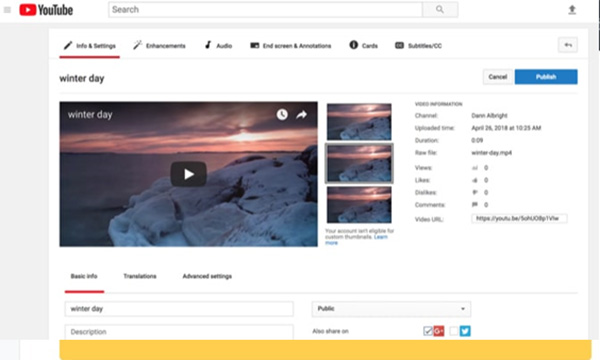The height and width of the screenshot is (360, 600).
Task: Click the uploaded time 'April 26, 2018'
Action: coord(506,128)
